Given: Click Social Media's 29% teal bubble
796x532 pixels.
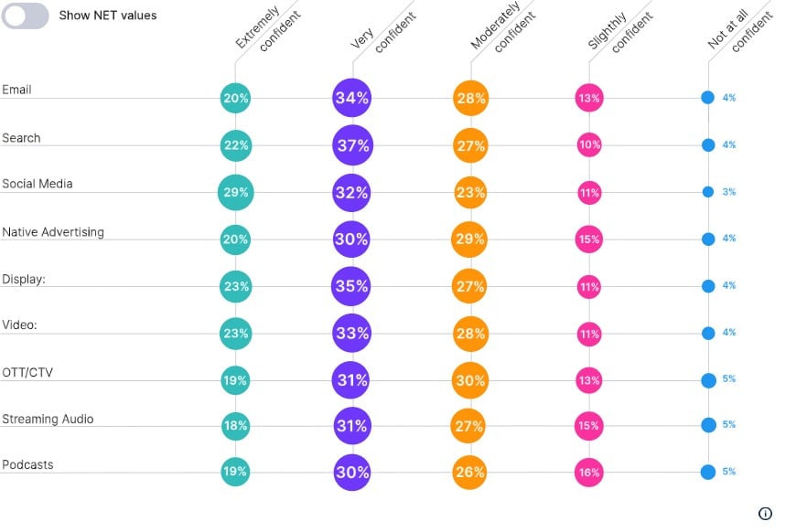Looking at the screenshot, I should (x=235, y=192).
